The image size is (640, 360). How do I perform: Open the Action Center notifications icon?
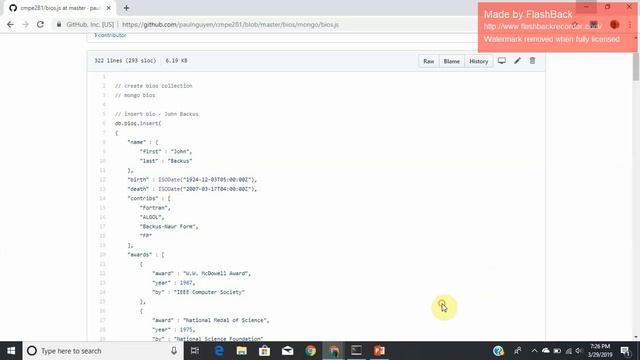(x=625, y=351)
